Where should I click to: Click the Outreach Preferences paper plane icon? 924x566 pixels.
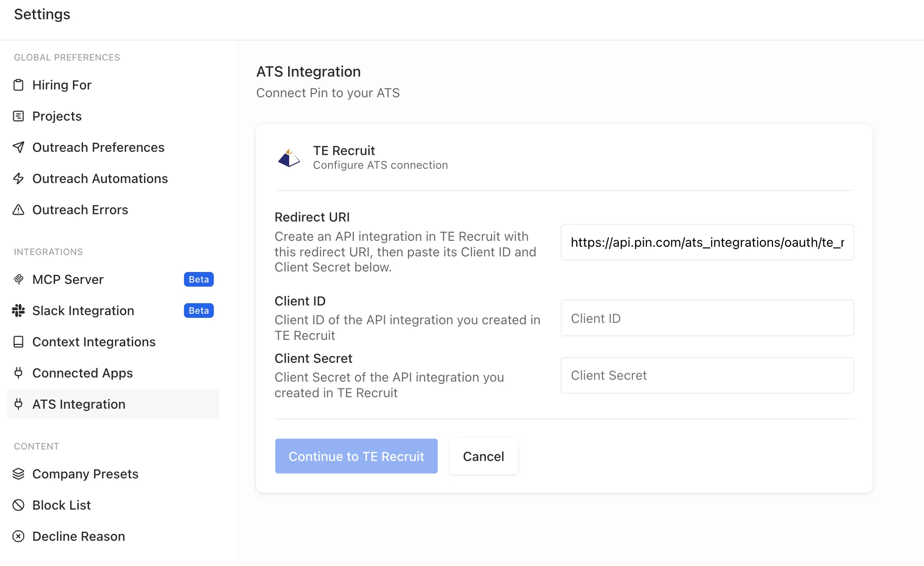[x=18, y=147]
